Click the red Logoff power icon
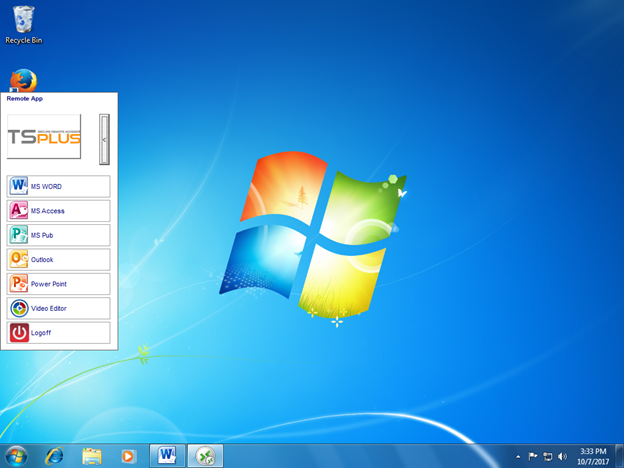Screen dimensions: 624x468 19,333
